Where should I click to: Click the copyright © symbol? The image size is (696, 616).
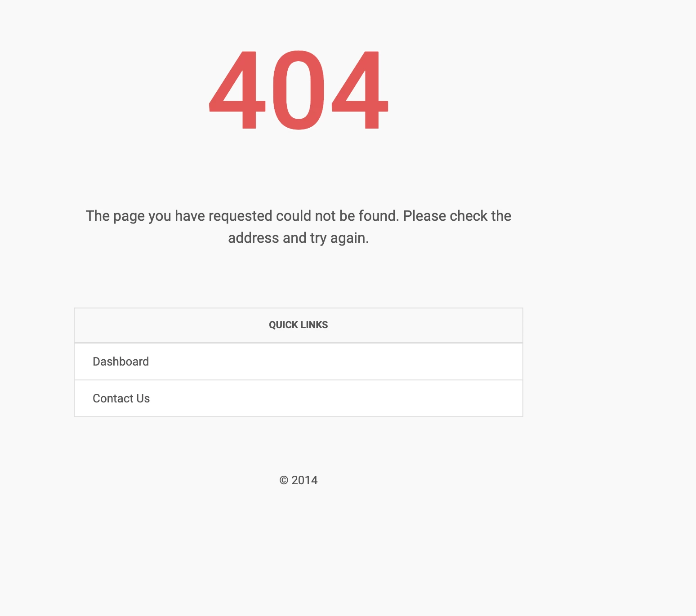284,480
